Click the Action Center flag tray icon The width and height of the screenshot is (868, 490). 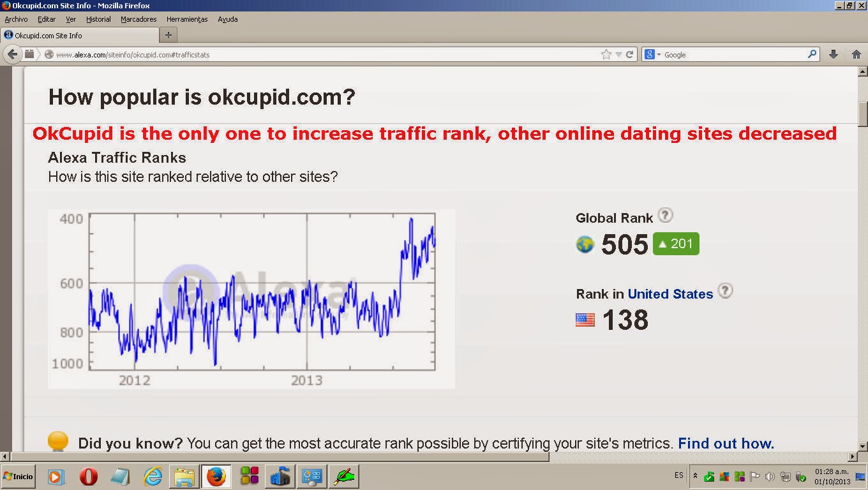pos(755,477)
